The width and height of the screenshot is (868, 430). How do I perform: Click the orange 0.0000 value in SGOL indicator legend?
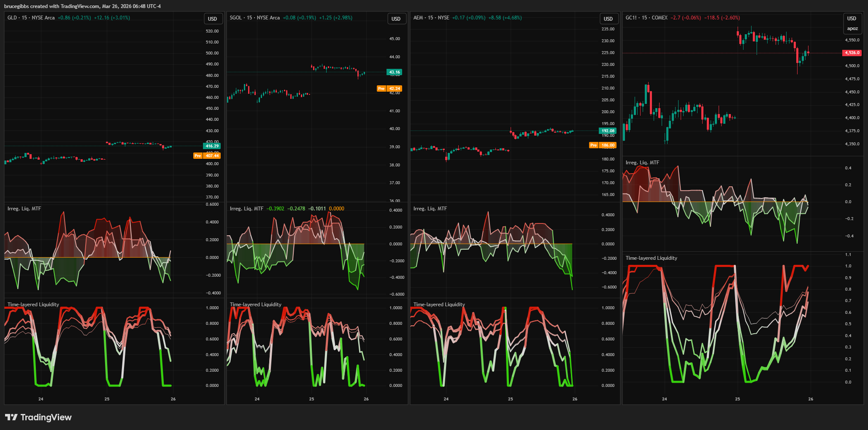[x=336, y=209]
